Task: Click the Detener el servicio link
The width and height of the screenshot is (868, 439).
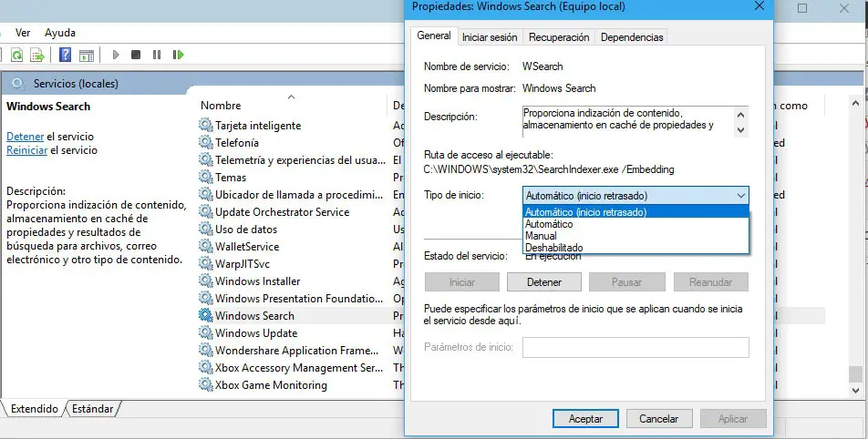Action: 25,136
